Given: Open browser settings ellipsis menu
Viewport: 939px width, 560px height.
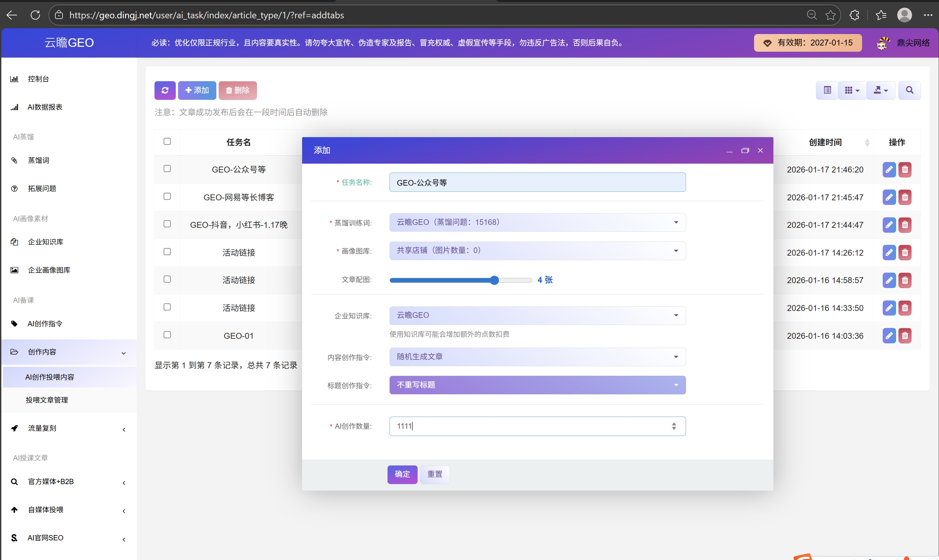Looking at the screenshot, I should tap(928, 15).
